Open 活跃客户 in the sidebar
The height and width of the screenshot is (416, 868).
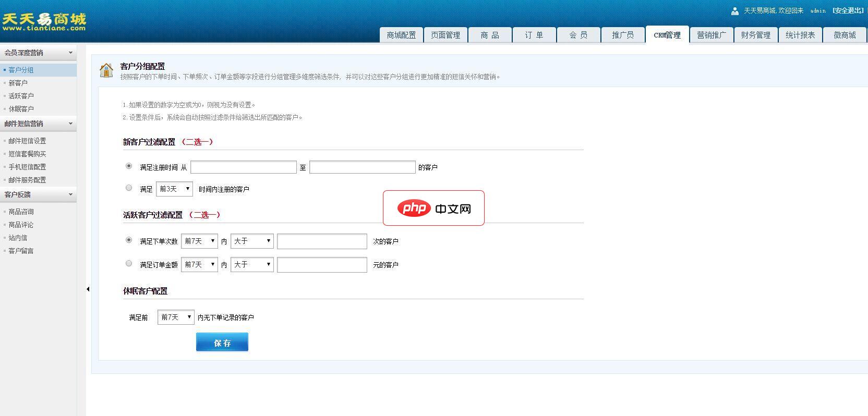pyautogui.click(x=21, y=96)
